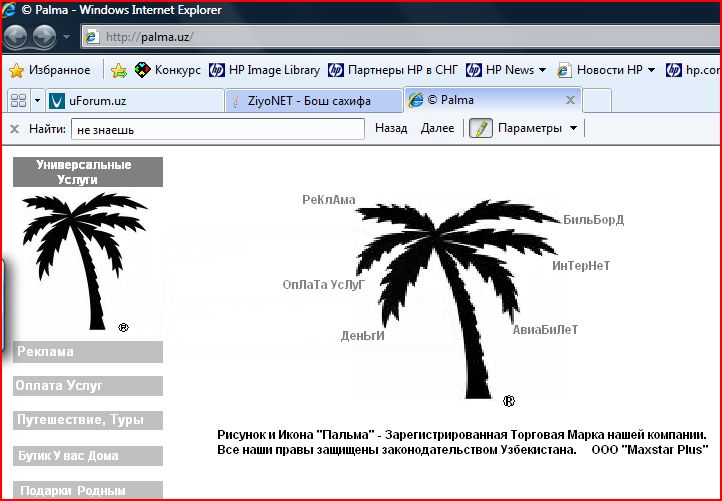Click the Найти search text field
722x501 pixels.
click(217, 129)
